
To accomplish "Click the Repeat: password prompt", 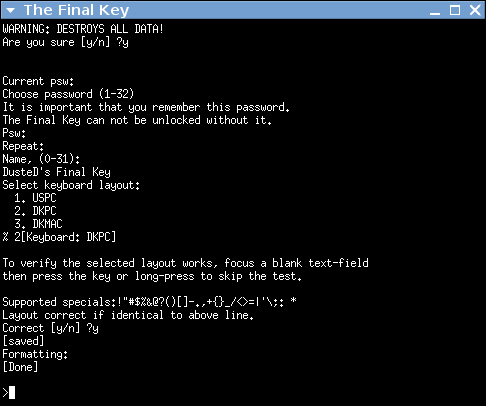I will click(x=23, y=146).
